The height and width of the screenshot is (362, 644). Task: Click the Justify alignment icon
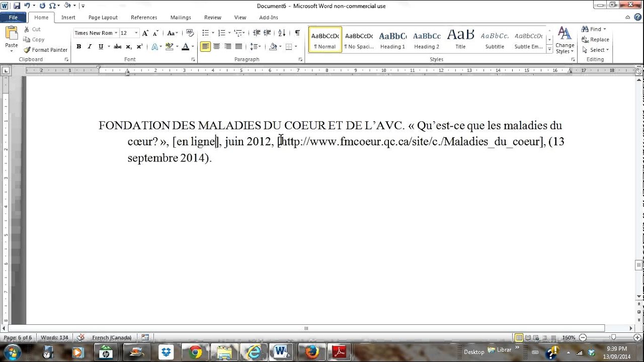(239, 47)
